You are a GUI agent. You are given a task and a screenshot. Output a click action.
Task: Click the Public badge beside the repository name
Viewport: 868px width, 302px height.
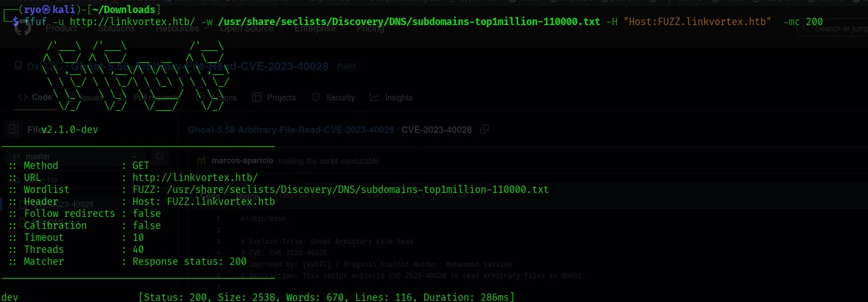[346, 66]
